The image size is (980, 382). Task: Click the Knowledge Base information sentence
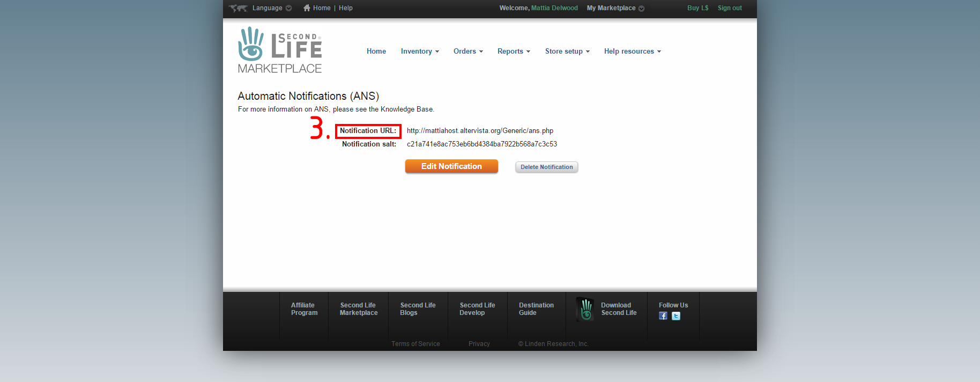click(336, 109)
